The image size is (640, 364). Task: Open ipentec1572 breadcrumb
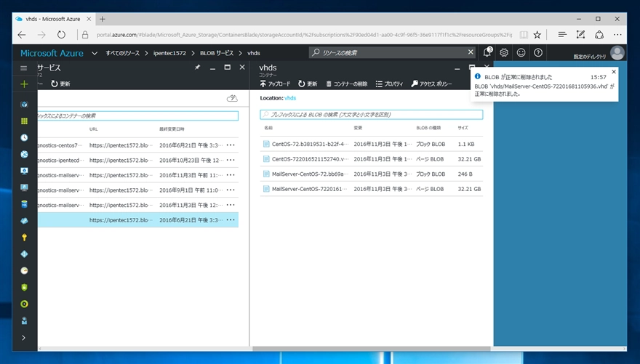169,53
